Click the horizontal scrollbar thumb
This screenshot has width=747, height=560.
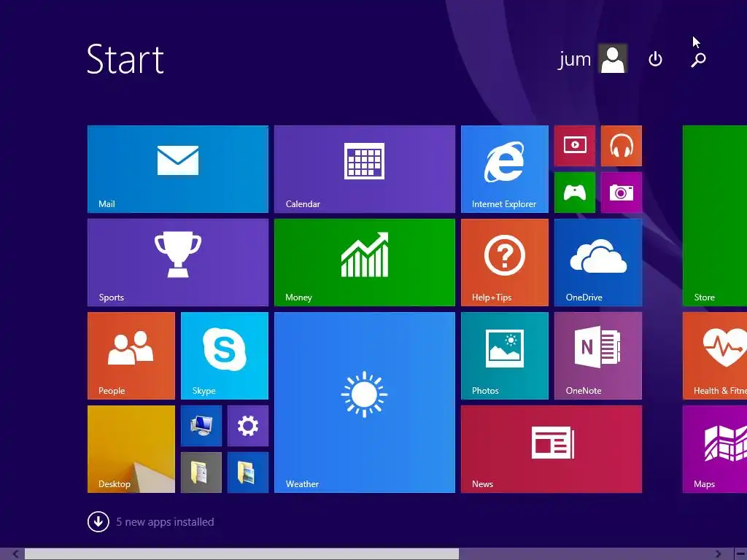coord(241,554)
